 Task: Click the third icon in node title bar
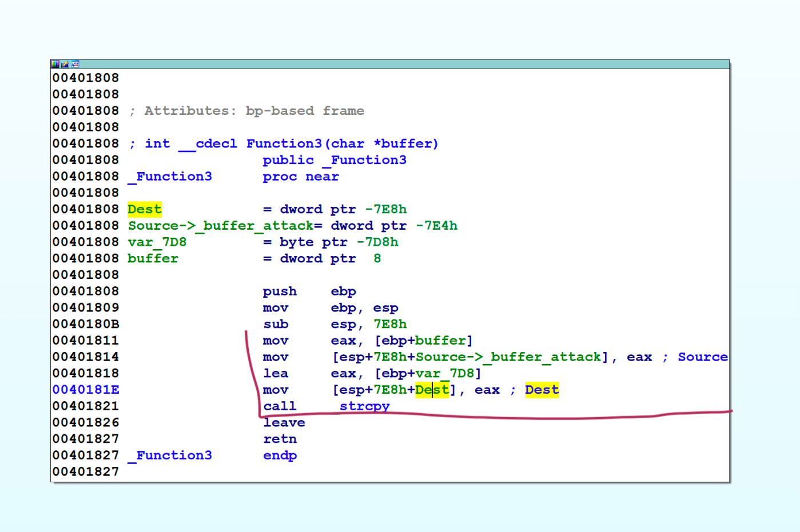(75, 64)
